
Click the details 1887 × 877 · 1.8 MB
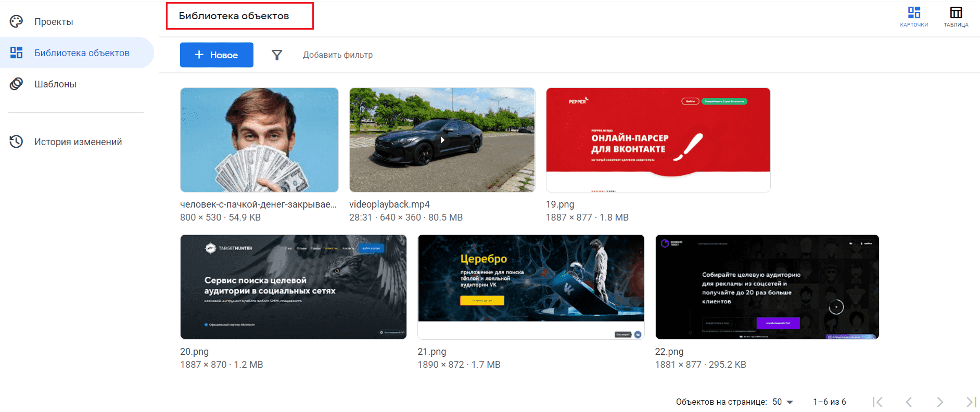click(587, 217)
